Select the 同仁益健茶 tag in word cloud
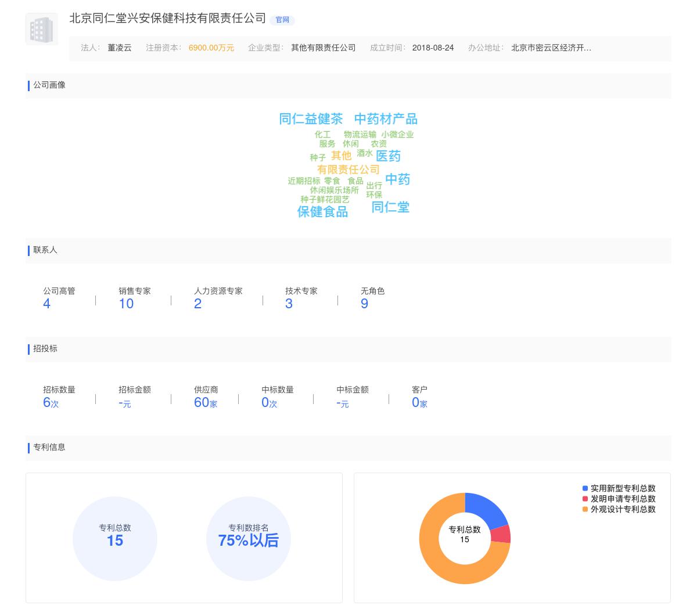 point(311,119)
